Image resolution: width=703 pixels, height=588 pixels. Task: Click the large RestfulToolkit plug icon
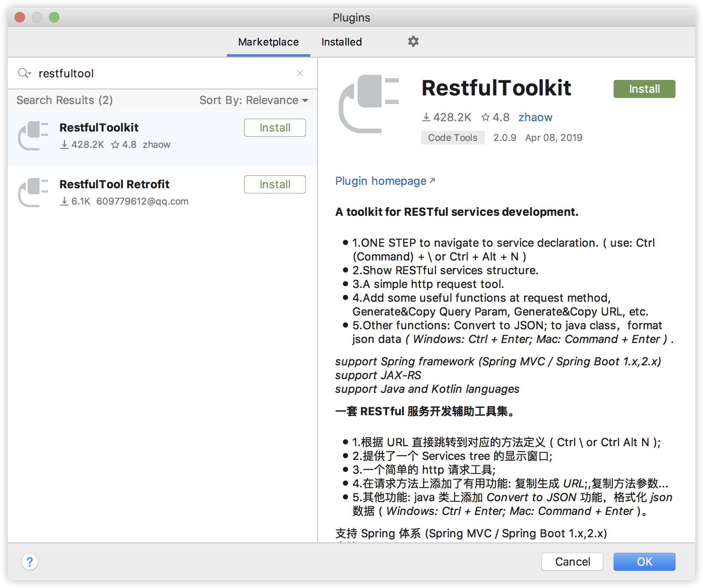coord(369,104)
